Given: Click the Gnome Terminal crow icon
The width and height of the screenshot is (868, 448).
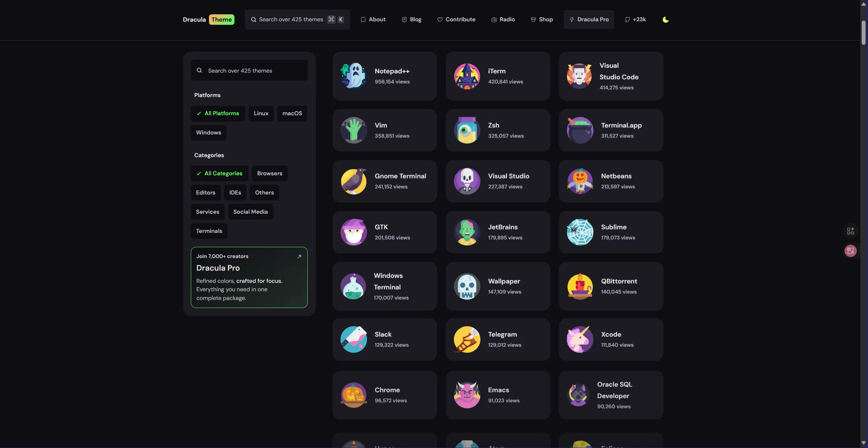Looking at the screenshot, I should [x=353, y=181].
